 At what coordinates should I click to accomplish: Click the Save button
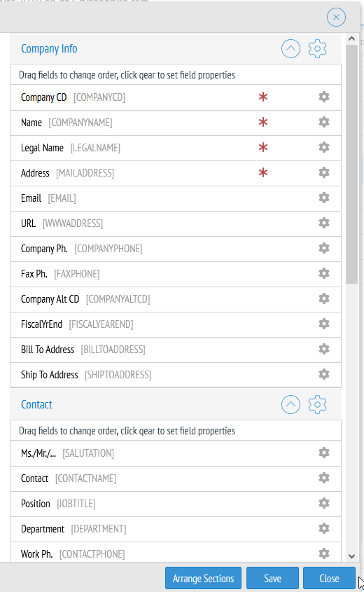pyautogui.click(x=272, y=579)
